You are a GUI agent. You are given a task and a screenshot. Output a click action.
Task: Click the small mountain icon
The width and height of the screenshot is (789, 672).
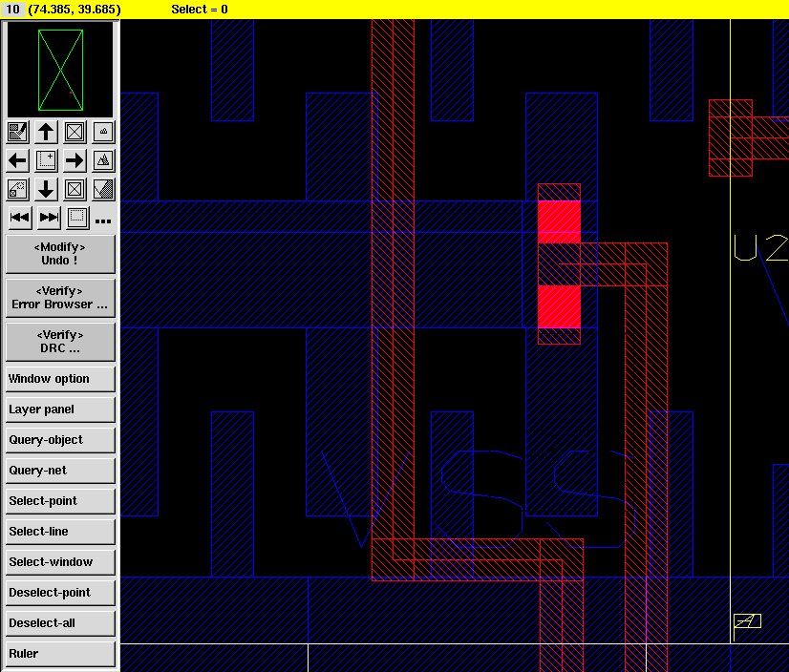[x=104, y=132]
